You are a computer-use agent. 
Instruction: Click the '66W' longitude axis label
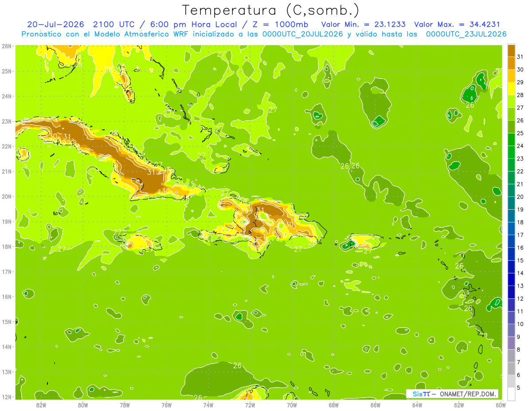coord(376,405)
